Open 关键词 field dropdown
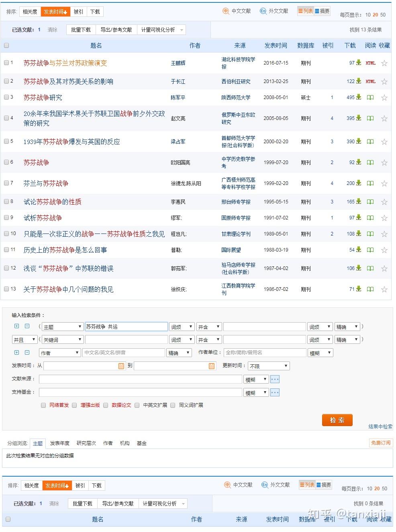The image size is (396, 532). click(x=62, y=340)
